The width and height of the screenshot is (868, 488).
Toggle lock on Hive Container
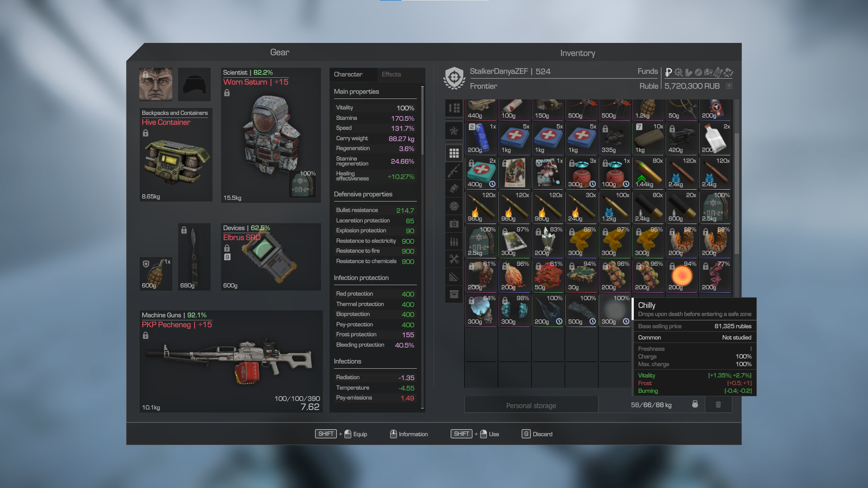[x=146, y=133]
